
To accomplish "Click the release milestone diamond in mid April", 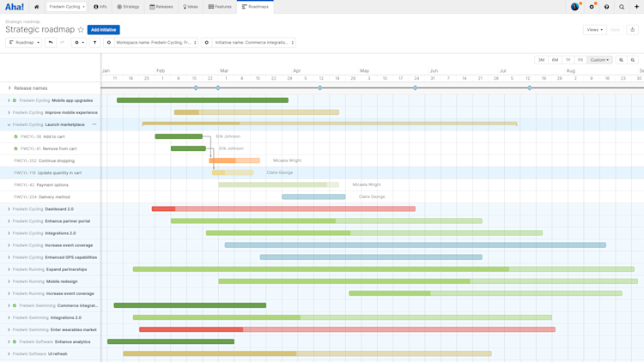I will [x=320, y=87].
